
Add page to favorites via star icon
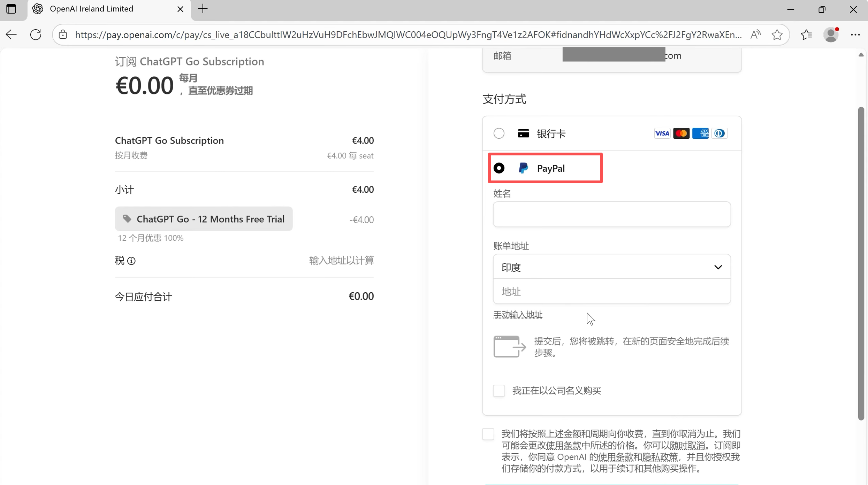(777, 34)
